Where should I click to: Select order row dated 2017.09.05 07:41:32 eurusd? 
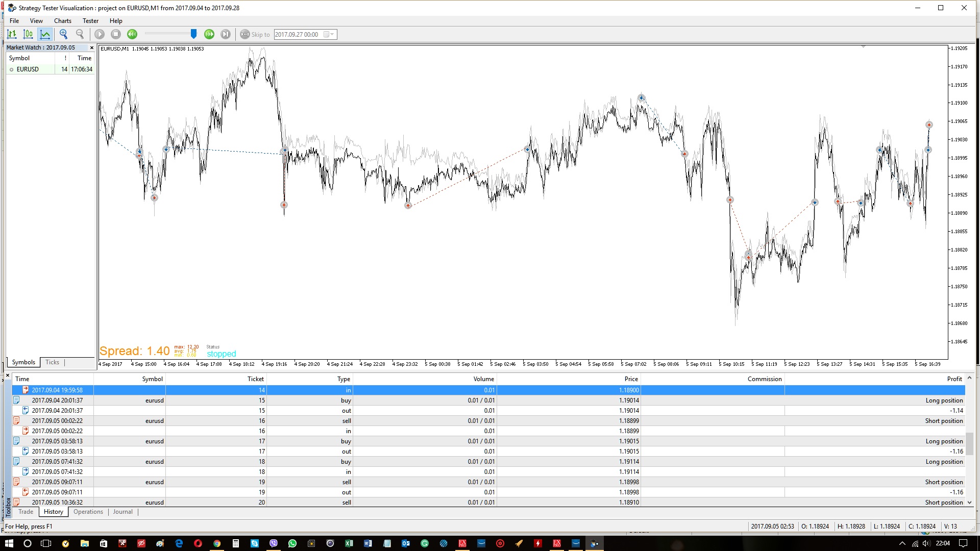click(488, 462)
